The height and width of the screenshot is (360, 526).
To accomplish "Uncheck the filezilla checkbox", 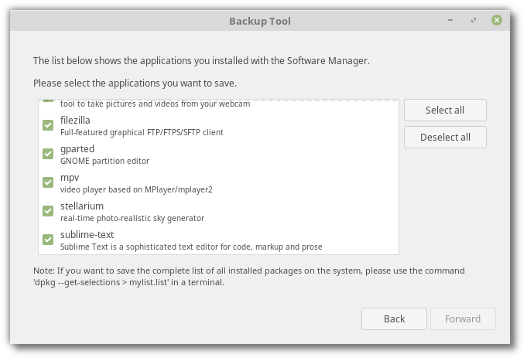I will click(48, 125).
